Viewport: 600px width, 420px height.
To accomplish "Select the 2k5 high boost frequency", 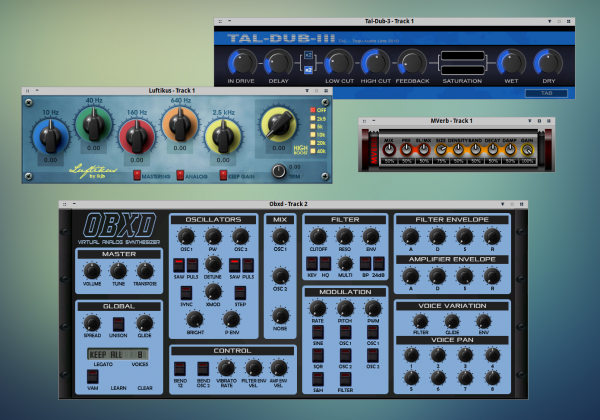I will (313, 119).
